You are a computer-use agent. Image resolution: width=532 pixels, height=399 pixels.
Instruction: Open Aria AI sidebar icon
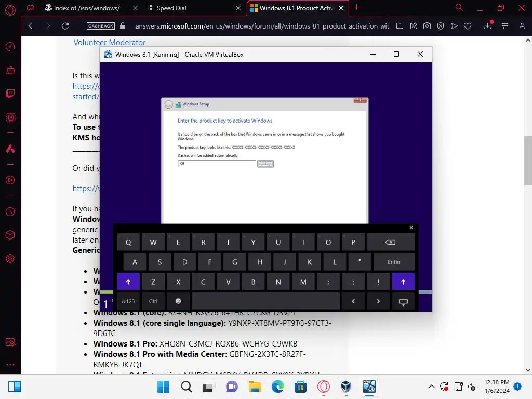pyautogui.click(x=10, y=149)
